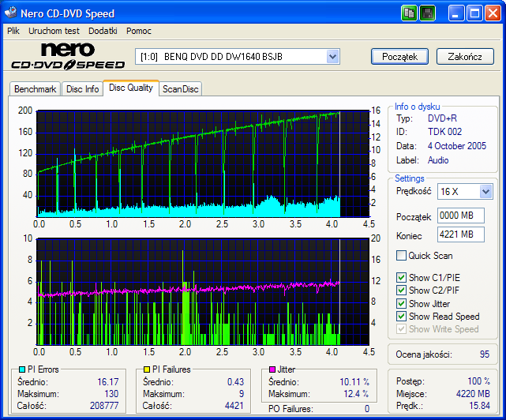Click the yellow PI Failures color swatch

click(147, 369)
